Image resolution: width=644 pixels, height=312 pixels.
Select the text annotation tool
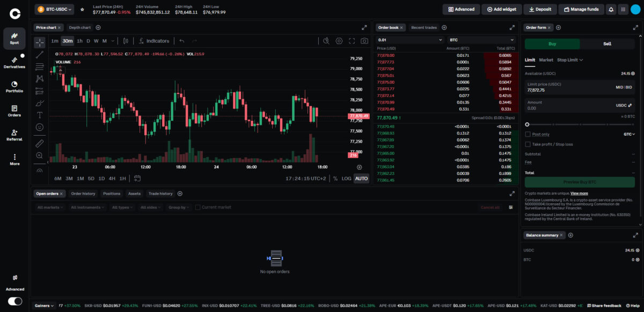pos(40,115)
